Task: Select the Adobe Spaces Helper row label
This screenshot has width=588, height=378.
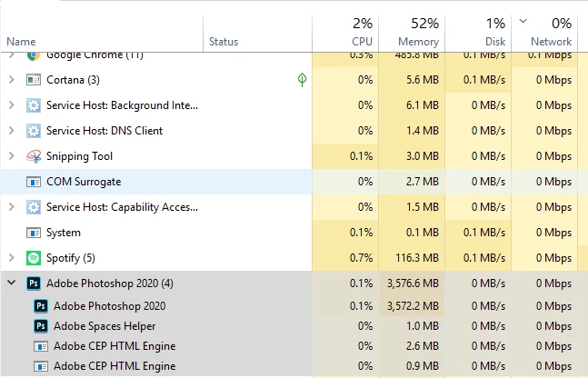Action: [x=105, y=326]
